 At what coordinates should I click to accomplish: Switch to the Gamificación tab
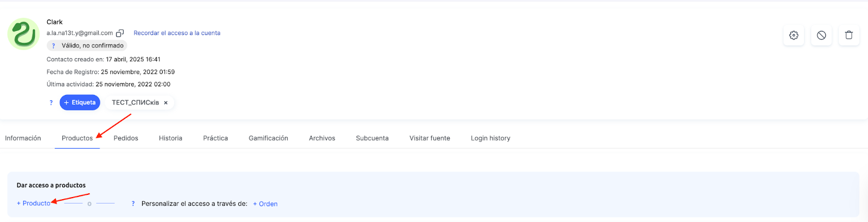click(x=269, y=138)
